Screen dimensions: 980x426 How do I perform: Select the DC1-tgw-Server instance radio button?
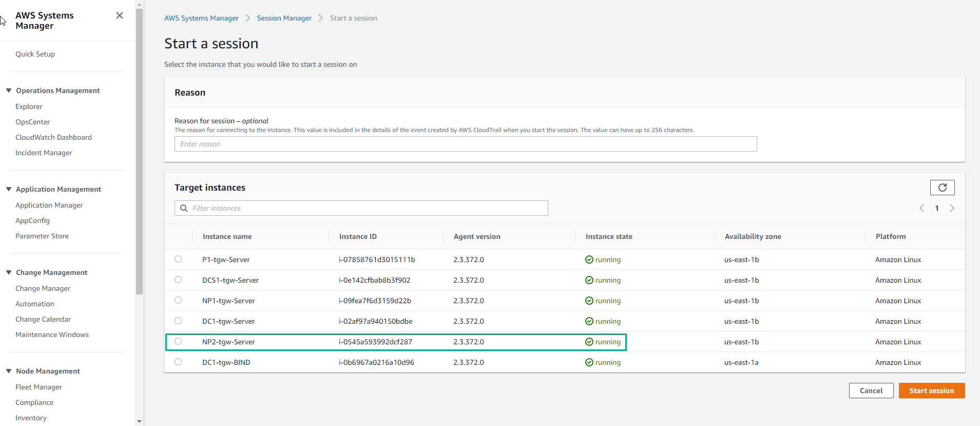tap(178, 321)
